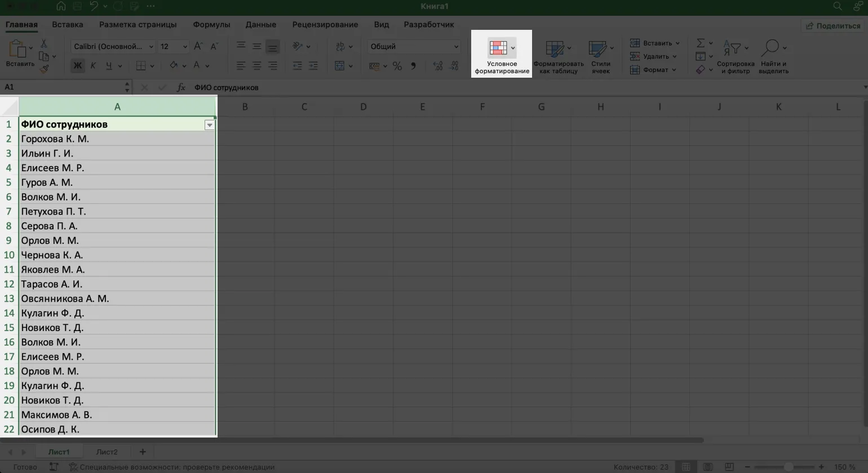
Task: Open the filter dropdown in cell A1
Action: [x=209, y=125]
